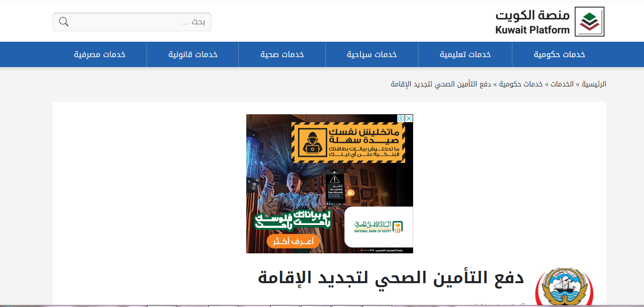644x307 pixels.
Task: Click the Kuwait emblem beside the heading
Action: [564, 287]
